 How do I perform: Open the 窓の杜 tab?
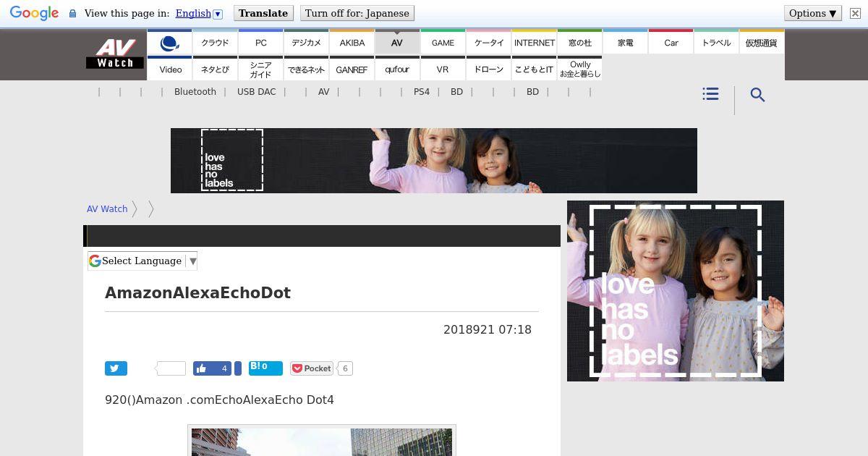coord(580,42)
